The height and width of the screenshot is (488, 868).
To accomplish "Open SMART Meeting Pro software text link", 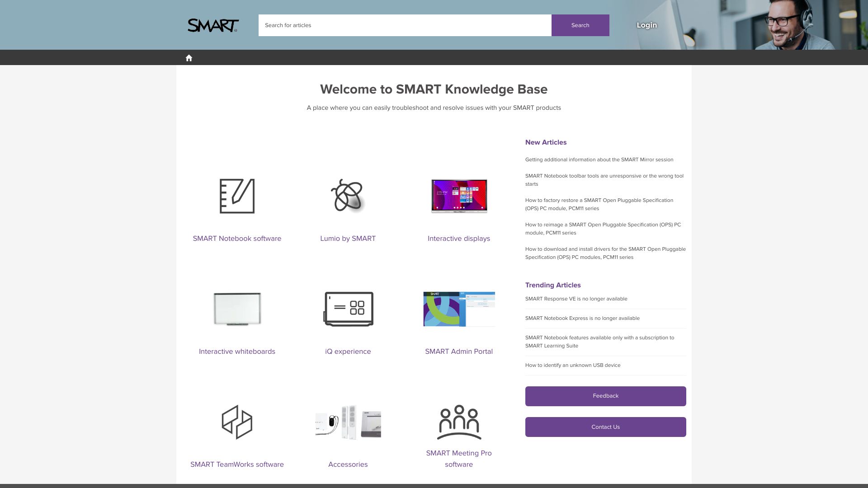I will tap(459, 459).
